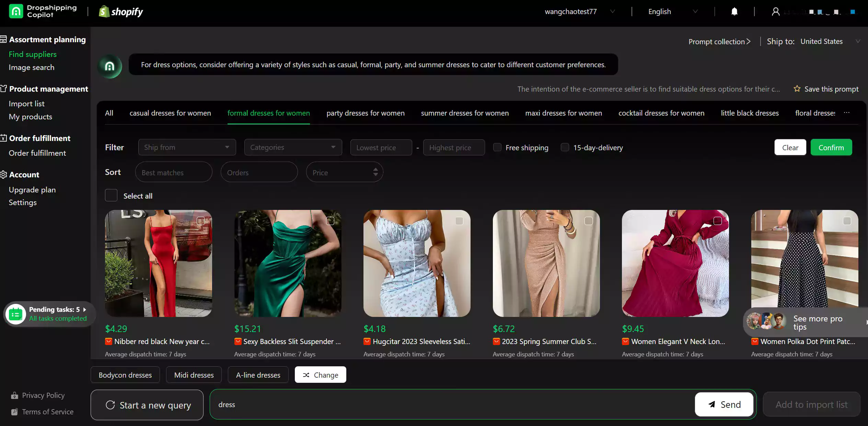Open the Ship from filter dropdown
The width and height of the screenshot is (868, 426).
(187, 147)
